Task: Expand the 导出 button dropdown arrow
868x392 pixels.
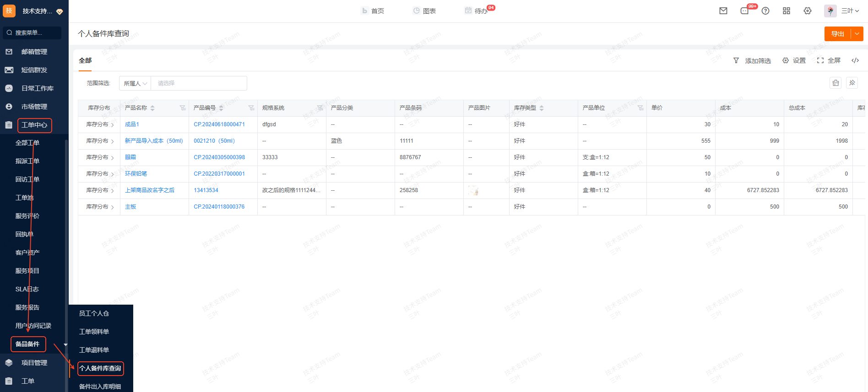Action: click(x=857, y=34)
